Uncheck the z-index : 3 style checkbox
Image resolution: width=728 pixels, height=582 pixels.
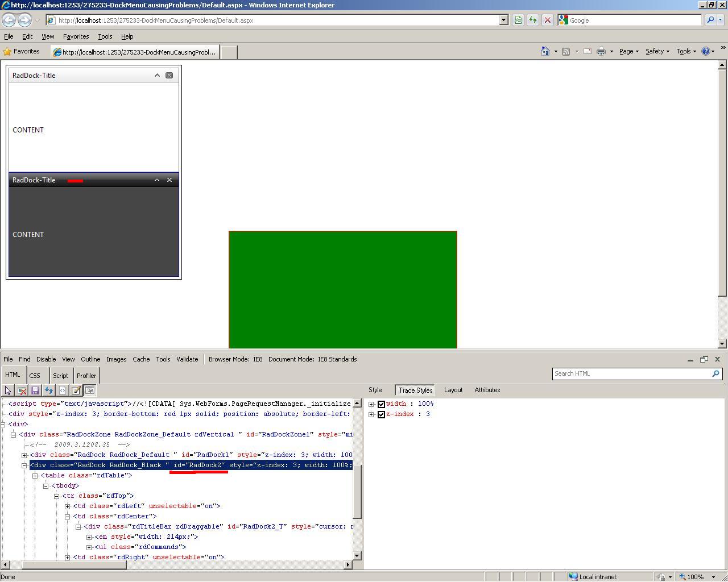tap(381, 414)
